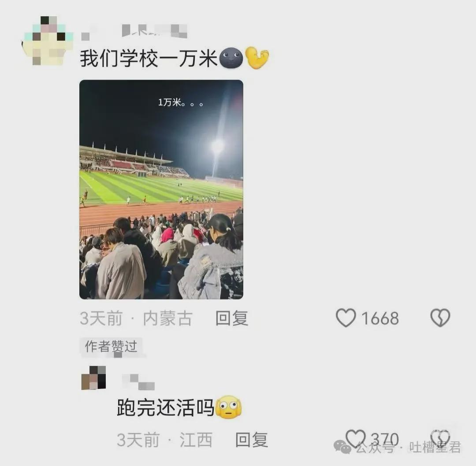476x466 pixels.
Task: Open the first commenter's pixelated avatar
Action: 48,41
